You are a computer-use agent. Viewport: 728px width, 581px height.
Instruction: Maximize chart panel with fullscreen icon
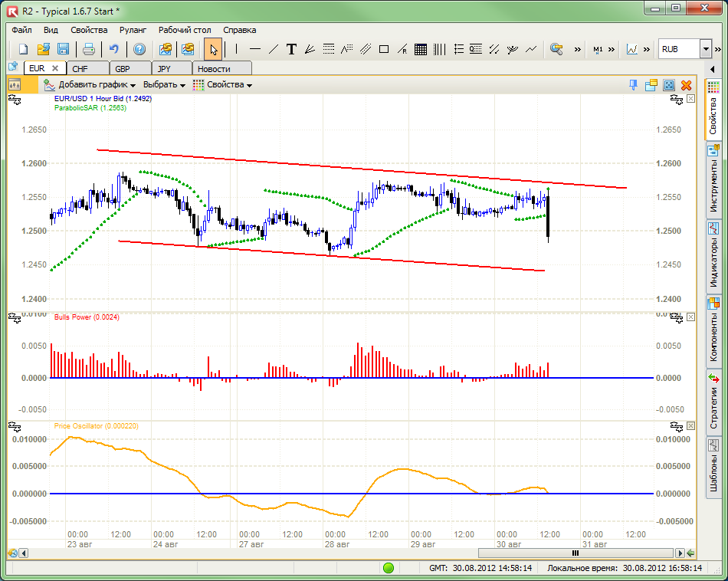point(669,85)
